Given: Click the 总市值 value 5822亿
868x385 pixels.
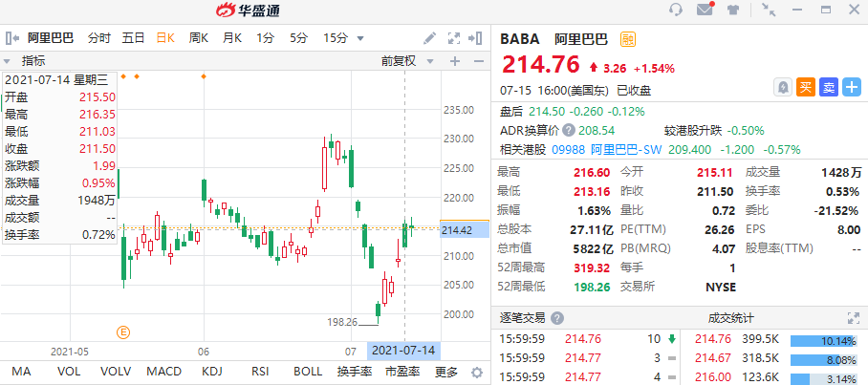Looking at the screenshot, I should pos(592,249).
